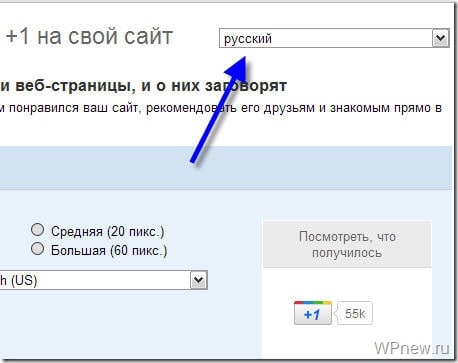458x363 pixels.
Task: Click the 'понравился ваш сайт' description text
Action: (x=73, y=108)
